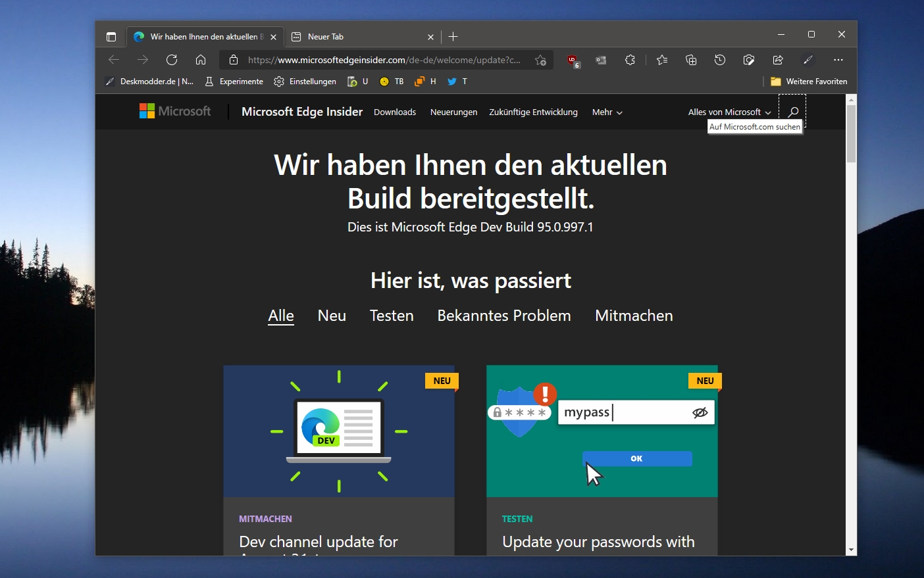
Task: Click the TESTEN label on second card
Action: 517,519
